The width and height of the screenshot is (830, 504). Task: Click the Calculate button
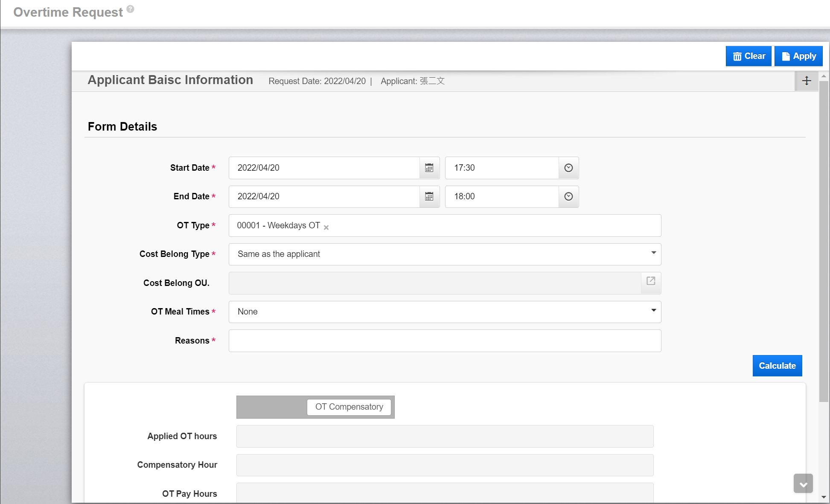click(x=777, y=366)
